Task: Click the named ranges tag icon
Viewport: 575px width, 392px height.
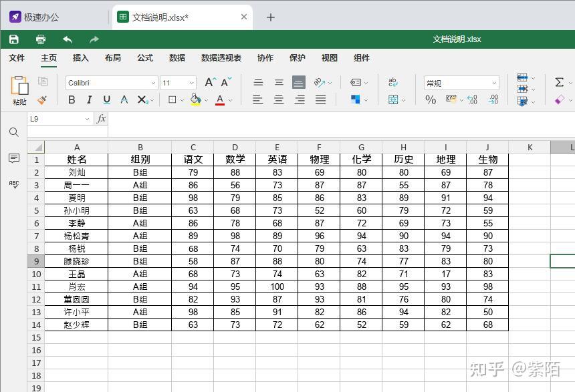Action: click(356, 82)
